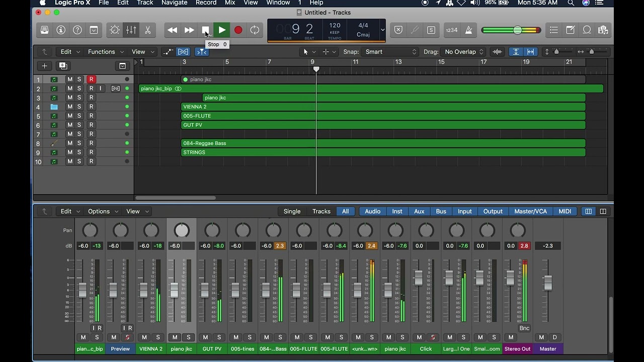Image resolution: width=644 pixels, height=362 pixels.
Task: Toggle the Audio channel filter button
Action: 372,212
